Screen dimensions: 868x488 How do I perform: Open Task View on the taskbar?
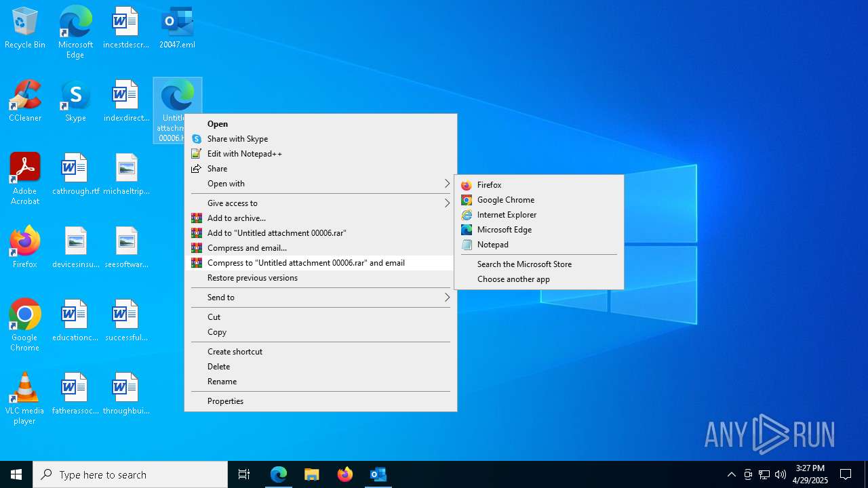(244, 474)
